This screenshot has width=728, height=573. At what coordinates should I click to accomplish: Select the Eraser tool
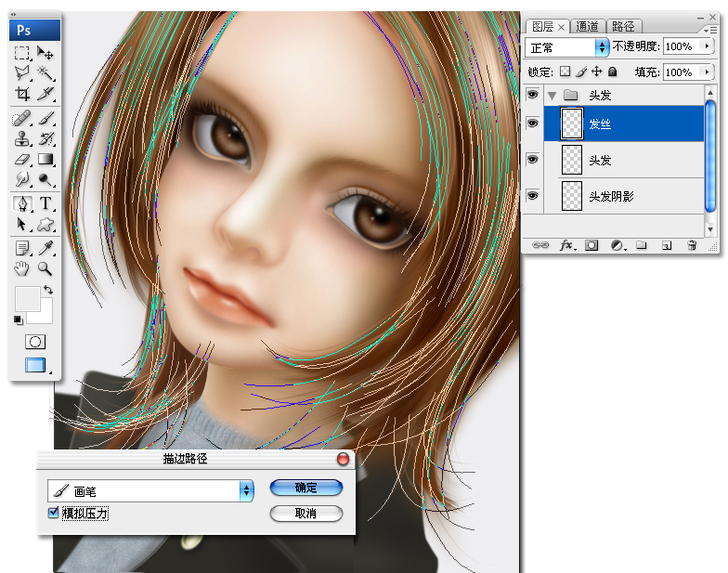click(22, 160)
